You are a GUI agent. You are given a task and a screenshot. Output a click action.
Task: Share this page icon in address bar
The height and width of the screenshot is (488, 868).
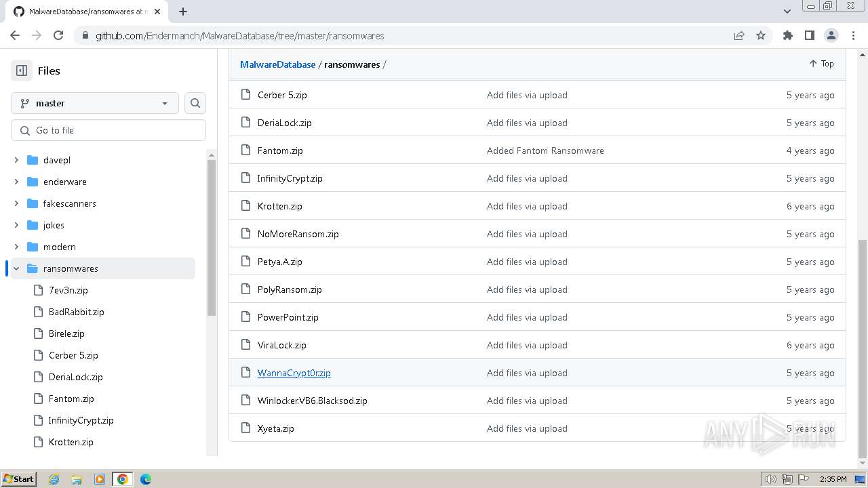(739, 35)
